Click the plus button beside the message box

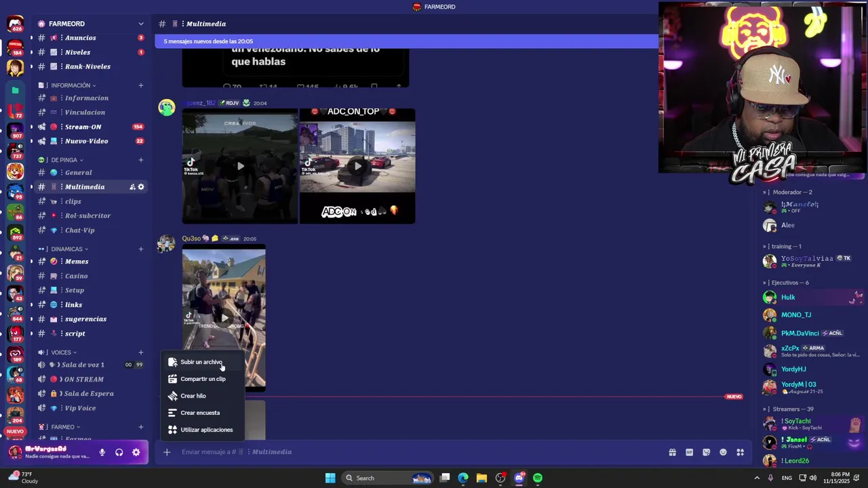point(166,452)
